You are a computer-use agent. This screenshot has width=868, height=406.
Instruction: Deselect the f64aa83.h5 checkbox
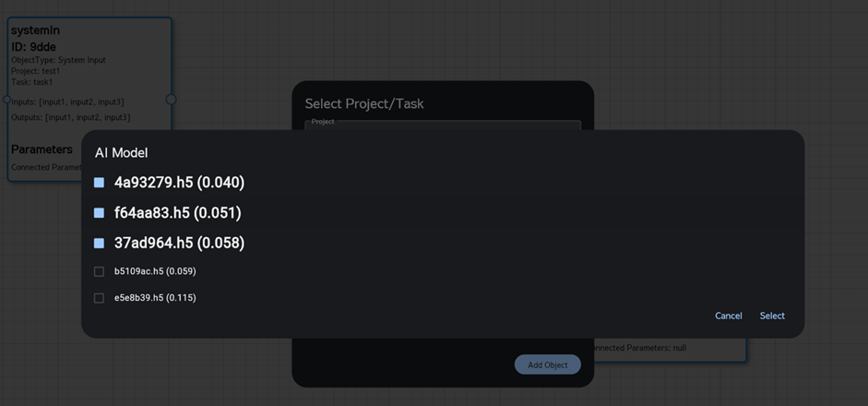click(x=99, y=213)
